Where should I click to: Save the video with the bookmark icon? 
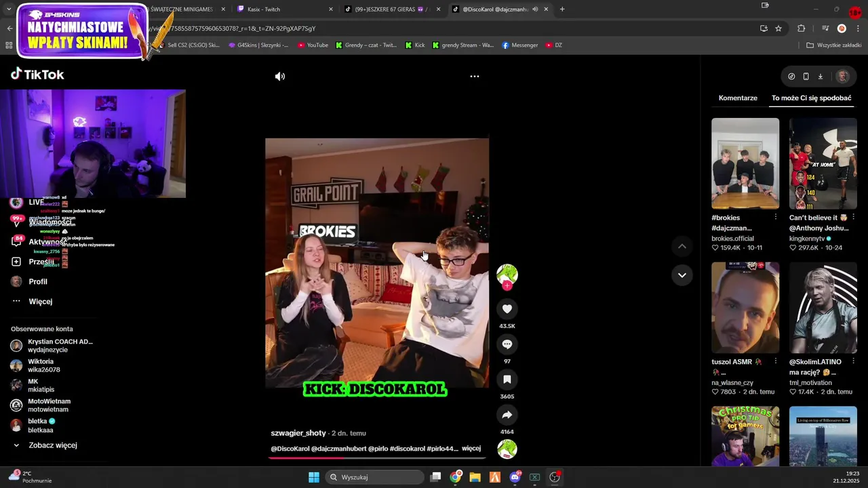pyautogui.click(x=507, y=380)
